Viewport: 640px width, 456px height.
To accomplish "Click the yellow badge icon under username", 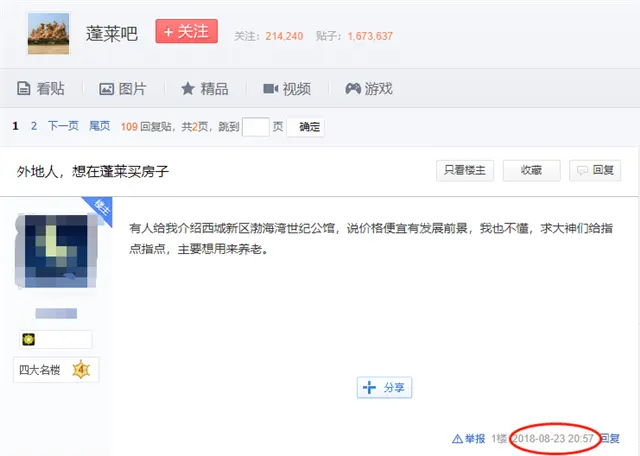I will (29, 339).
